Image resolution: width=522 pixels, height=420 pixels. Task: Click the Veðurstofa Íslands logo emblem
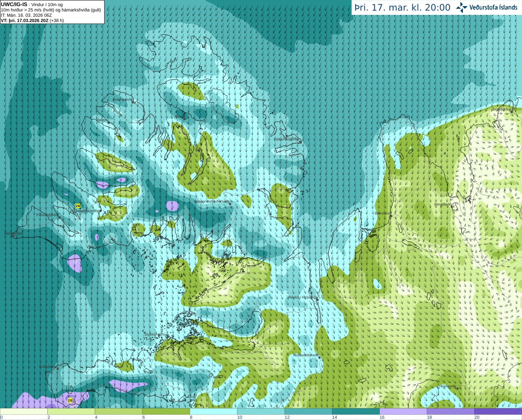click(462, 7)
